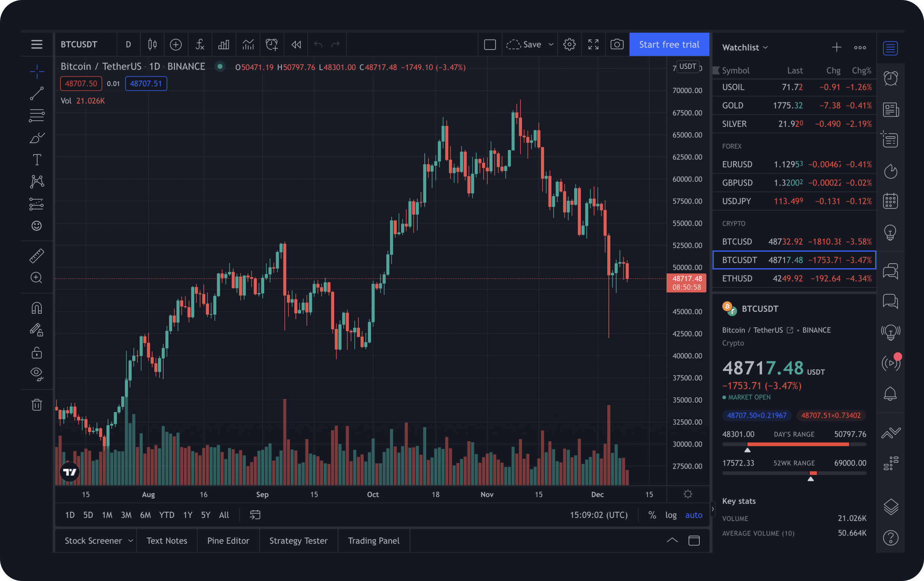Image resolution: width=924 pixels, height=581 pixels.
Task: Enter fullscreen mode
Action: (593, 44)
